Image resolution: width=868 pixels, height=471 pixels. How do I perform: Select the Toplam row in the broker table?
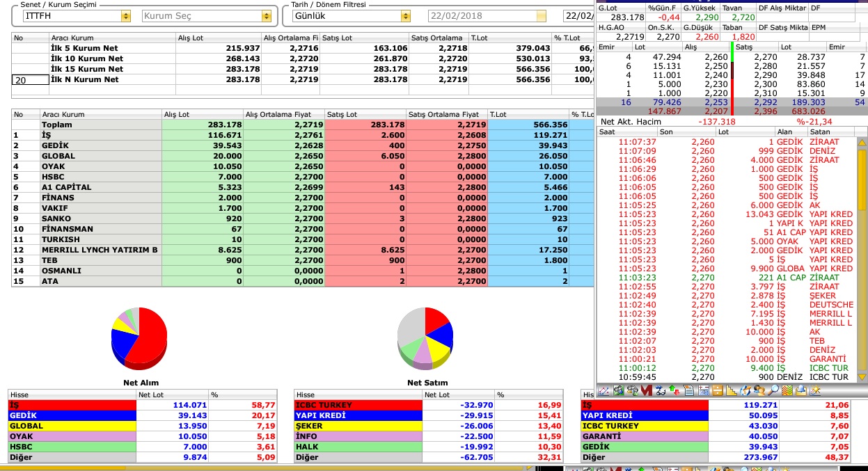coord(303,125)
